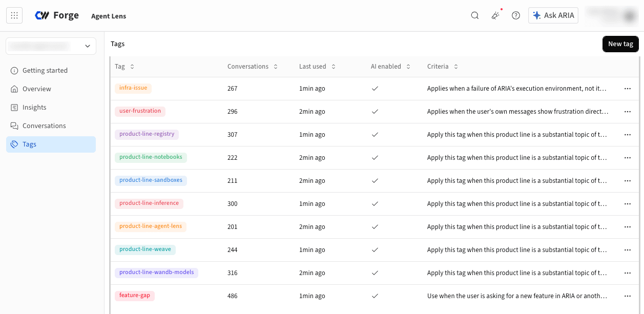Sort by AI enabled column

coord(391,67)
